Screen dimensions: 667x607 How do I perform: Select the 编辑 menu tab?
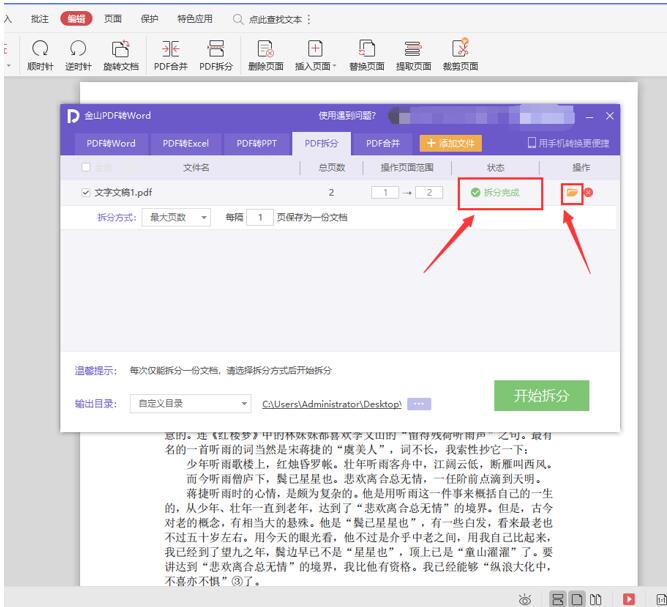point(76,19)
